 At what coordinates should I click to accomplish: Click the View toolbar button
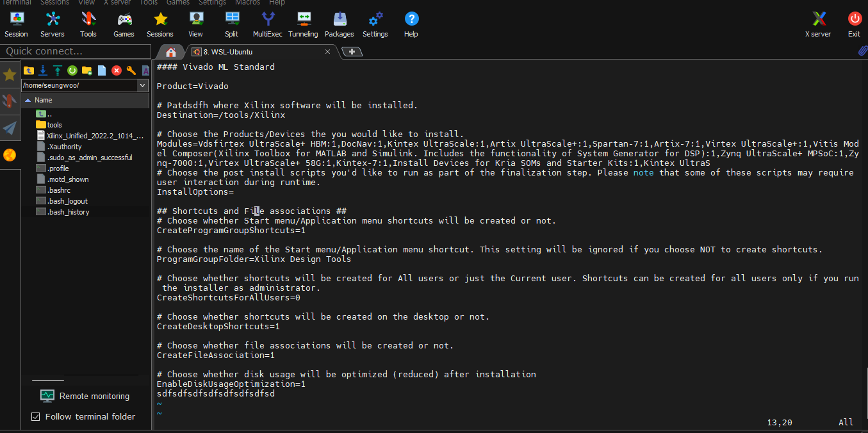pos(196,24)
